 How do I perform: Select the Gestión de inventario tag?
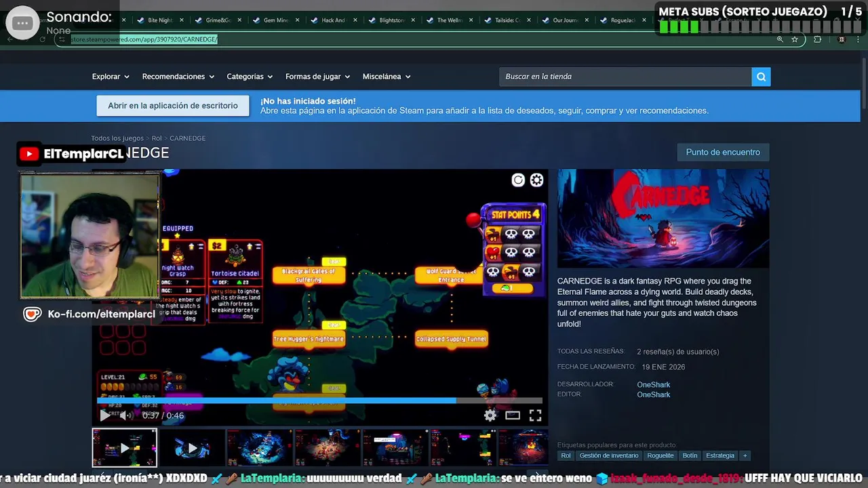coord(608,455)
